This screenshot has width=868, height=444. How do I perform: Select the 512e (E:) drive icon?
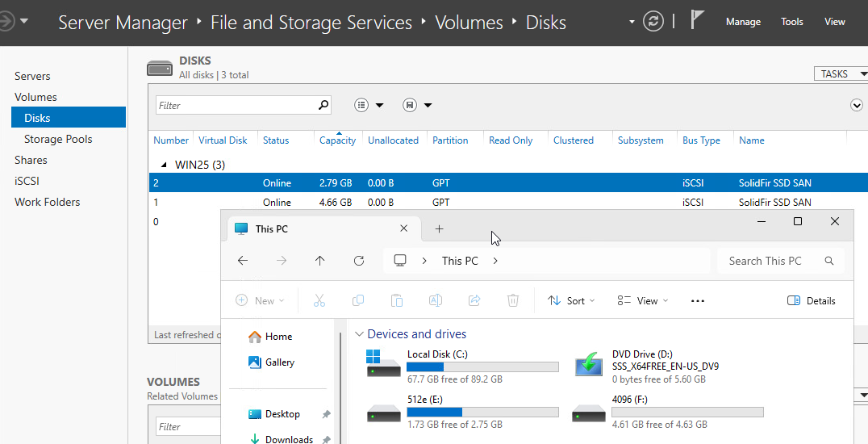383,413
